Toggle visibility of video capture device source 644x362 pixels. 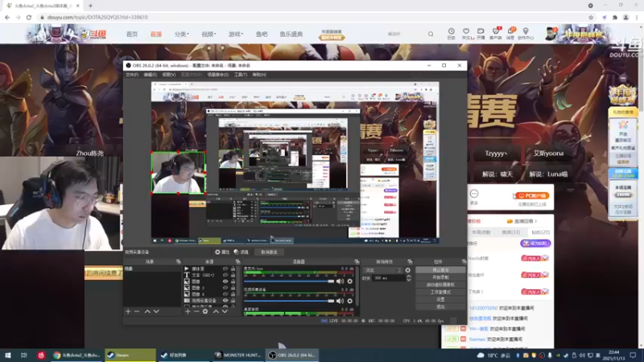click(x=225, y=300)
